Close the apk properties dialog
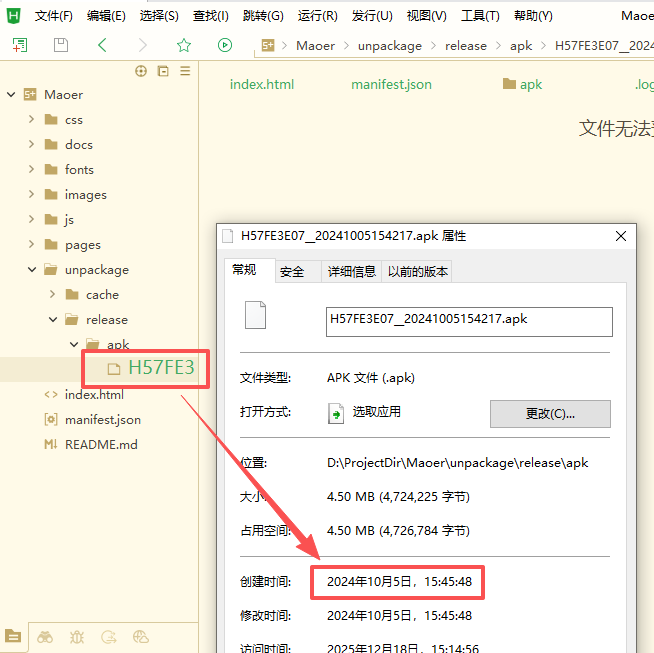This screenshot has width=654, height=653. tap(621, 236)
